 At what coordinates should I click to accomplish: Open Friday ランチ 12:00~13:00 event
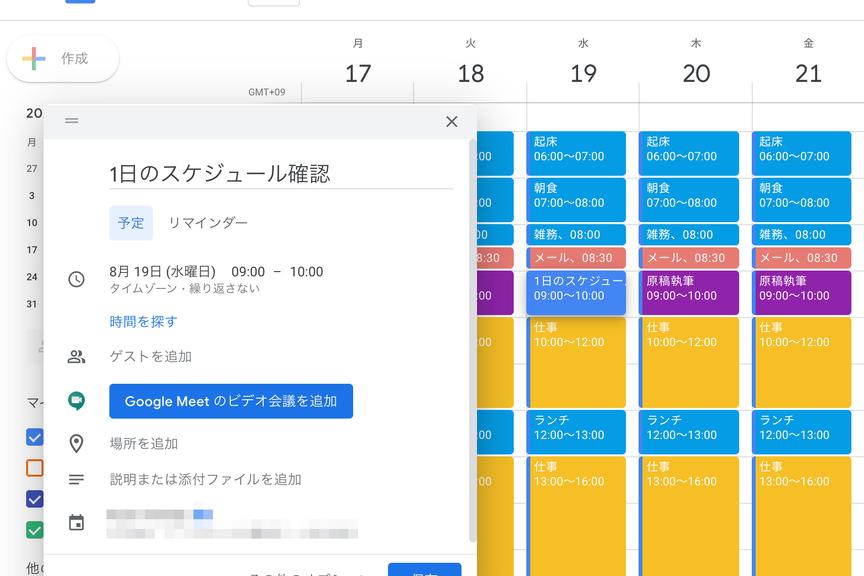click(x=801, y=432)
